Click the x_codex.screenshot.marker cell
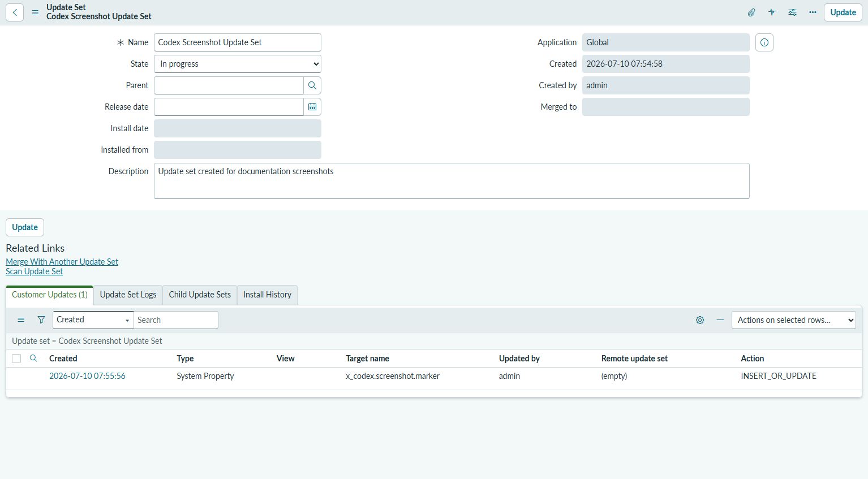868x479 pixels. point(393,376)
